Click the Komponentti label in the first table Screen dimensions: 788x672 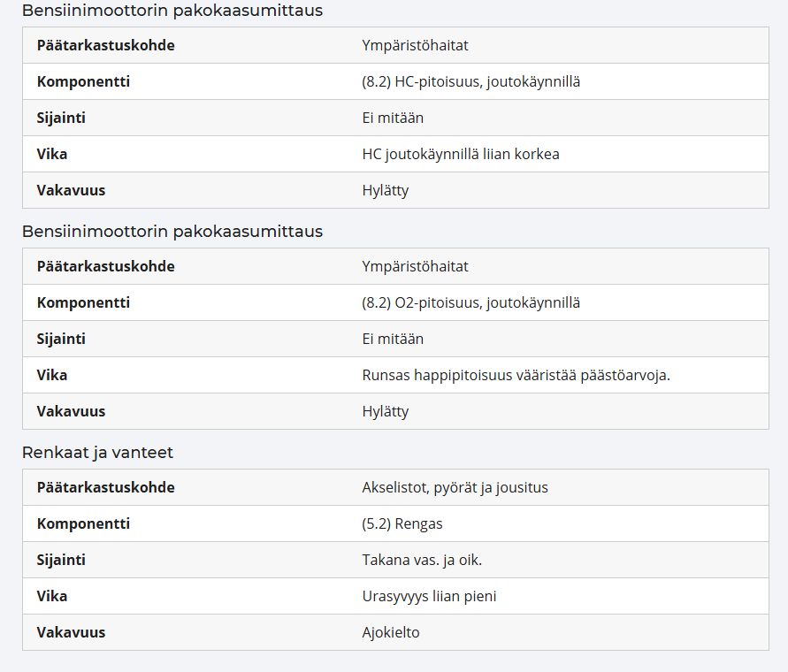[83, 81]
